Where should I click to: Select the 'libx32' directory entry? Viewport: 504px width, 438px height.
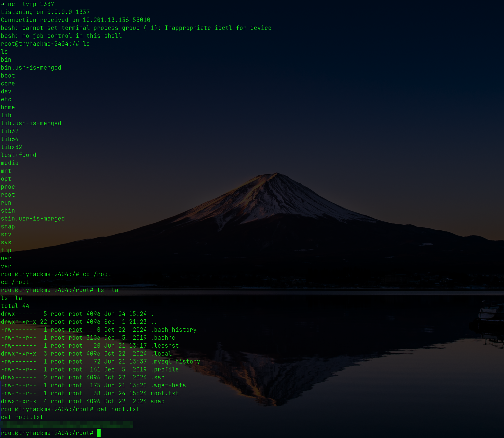(x=12, y=147)
